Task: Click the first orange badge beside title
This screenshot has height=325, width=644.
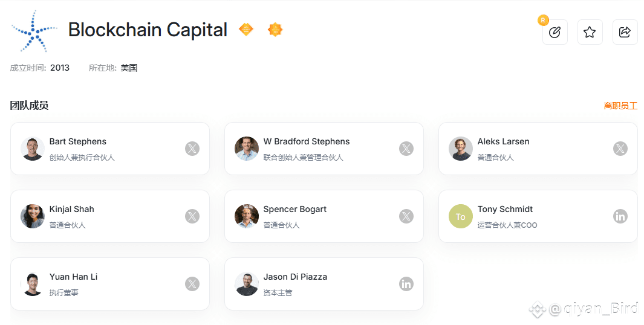Action: (x=246, y=30)
